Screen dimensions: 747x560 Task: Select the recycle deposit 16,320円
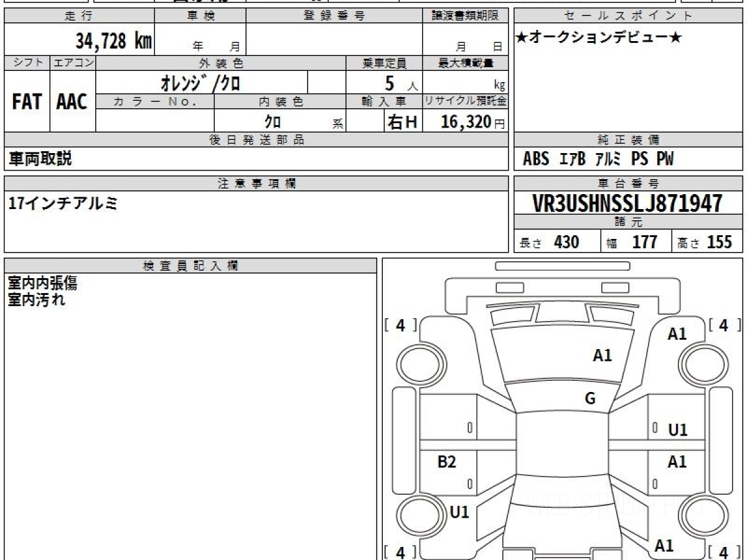[x=472, y=121]
